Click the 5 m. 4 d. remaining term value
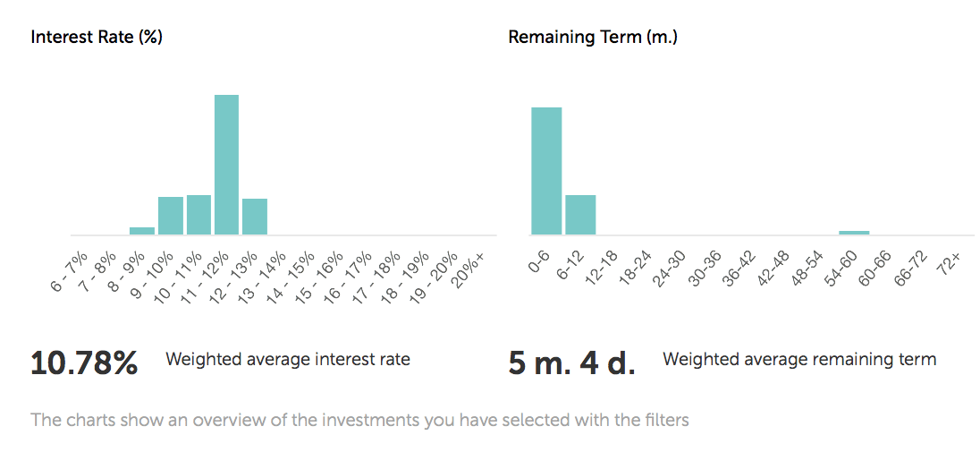The height and width of the screenshot is (469, 980). (571, 362)
